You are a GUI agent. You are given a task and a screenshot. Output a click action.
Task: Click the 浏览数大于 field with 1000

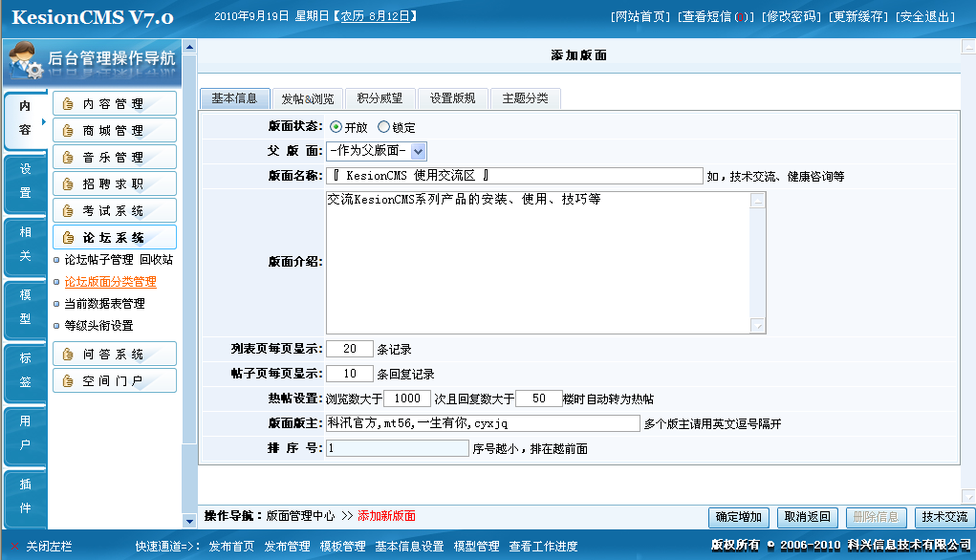point(408,398)
